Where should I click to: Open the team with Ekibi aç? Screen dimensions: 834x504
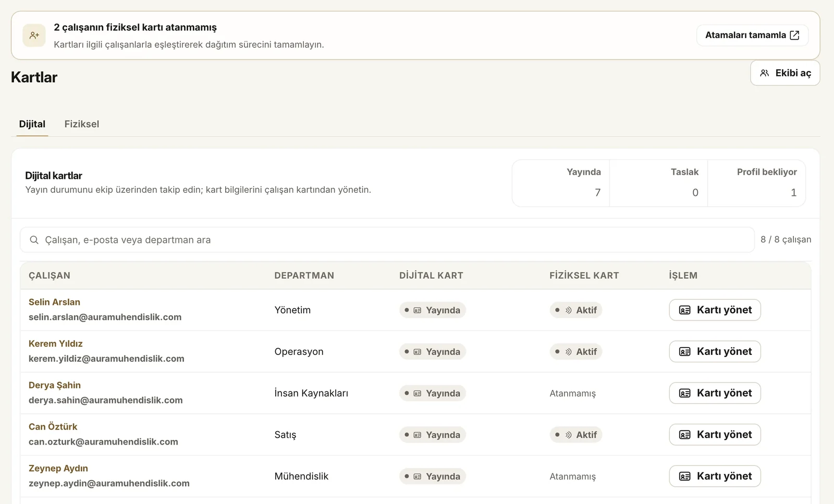coord(785,73)
